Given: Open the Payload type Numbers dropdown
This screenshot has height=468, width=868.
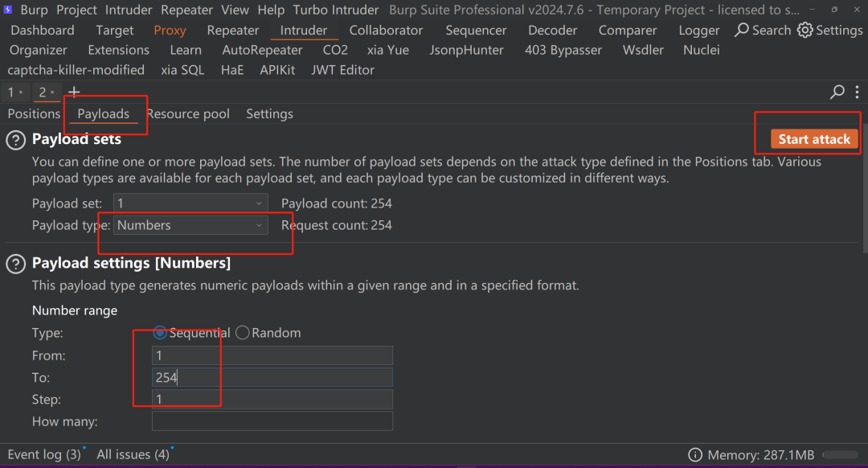Looking at the screenshot, I should 190,225.
